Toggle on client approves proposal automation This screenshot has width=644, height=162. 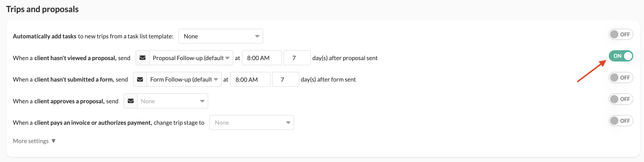click(x=621, y=99)
